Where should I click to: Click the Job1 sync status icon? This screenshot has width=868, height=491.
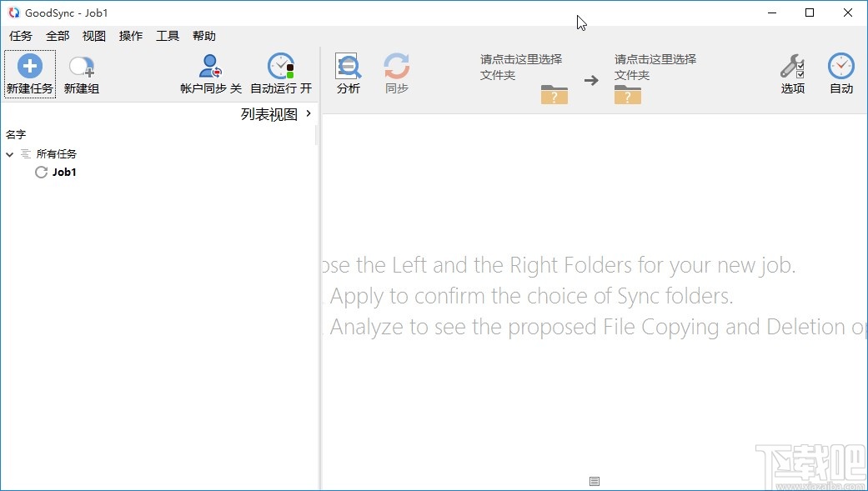coord(41,173)
